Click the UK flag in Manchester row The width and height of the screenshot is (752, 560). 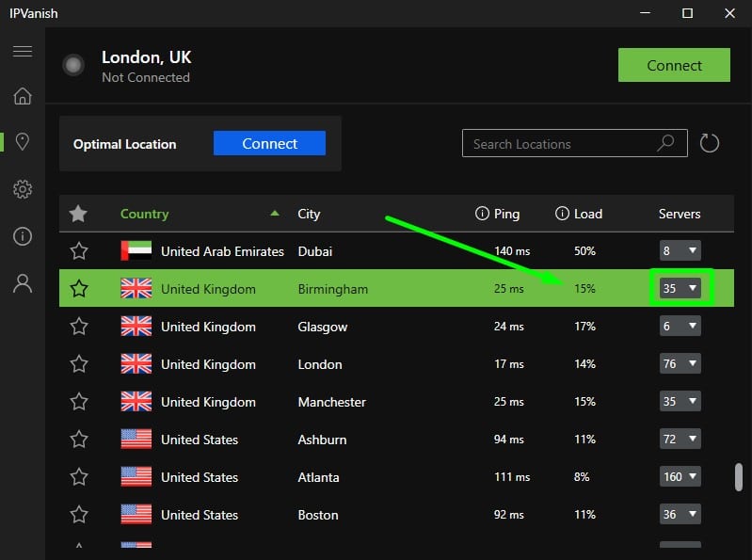(x=136, y=401)
